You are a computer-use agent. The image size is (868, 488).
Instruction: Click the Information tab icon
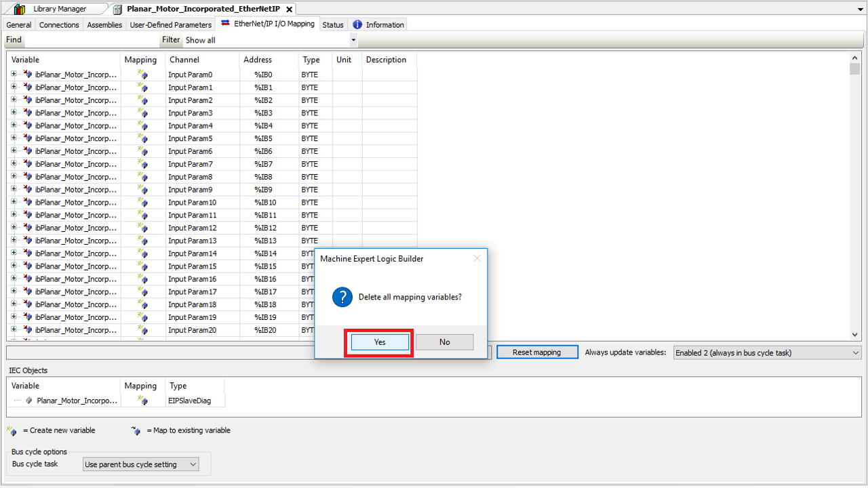357,24
